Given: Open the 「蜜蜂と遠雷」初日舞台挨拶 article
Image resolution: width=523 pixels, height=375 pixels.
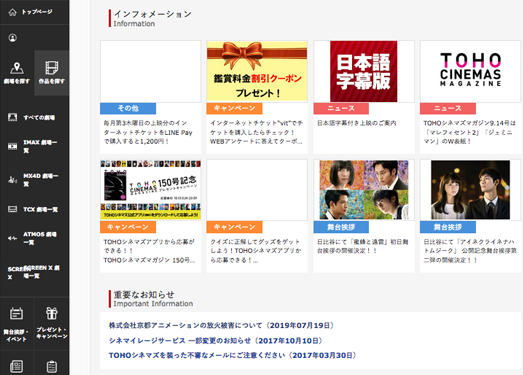Looking at the screenshot, I should coord(363,246).
